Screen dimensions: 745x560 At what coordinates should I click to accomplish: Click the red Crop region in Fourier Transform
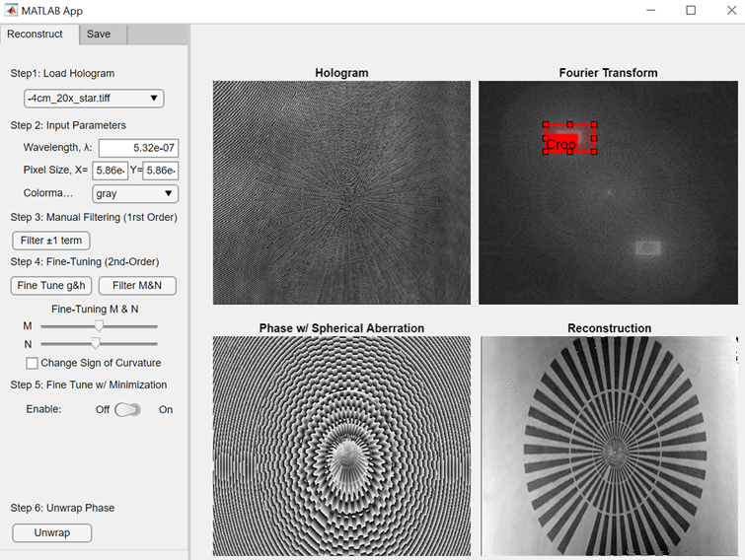570,139
